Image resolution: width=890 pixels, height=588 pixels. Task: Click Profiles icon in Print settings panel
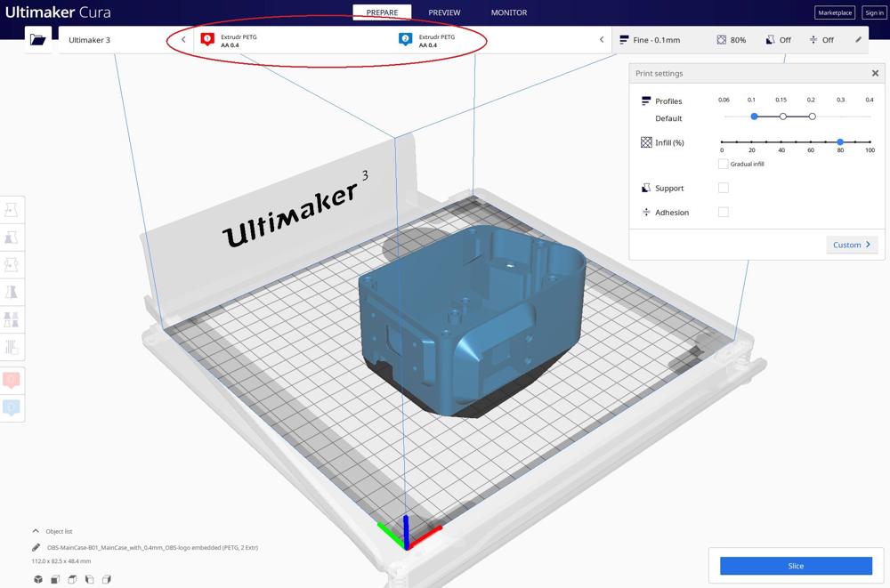pos(646,101)
